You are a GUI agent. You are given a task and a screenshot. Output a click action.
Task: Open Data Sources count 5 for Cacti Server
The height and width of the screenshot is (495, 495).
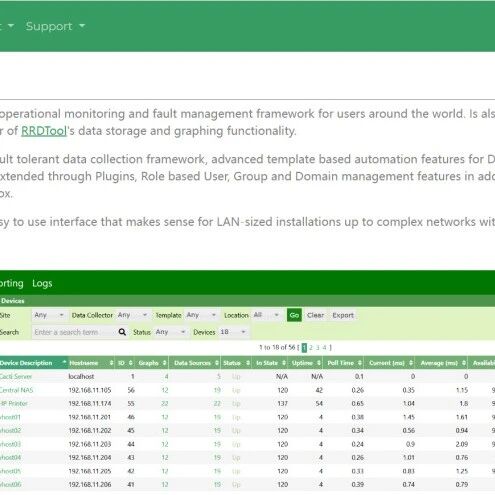click(219, 376)
